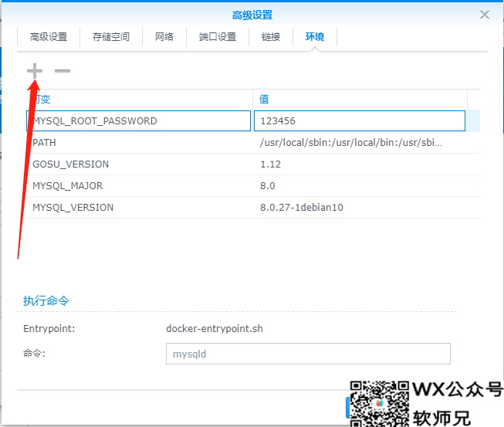Click the docker-entrypoint.sh entrypoint text
This screenshot has width=504, height=427.
point(215,329)
